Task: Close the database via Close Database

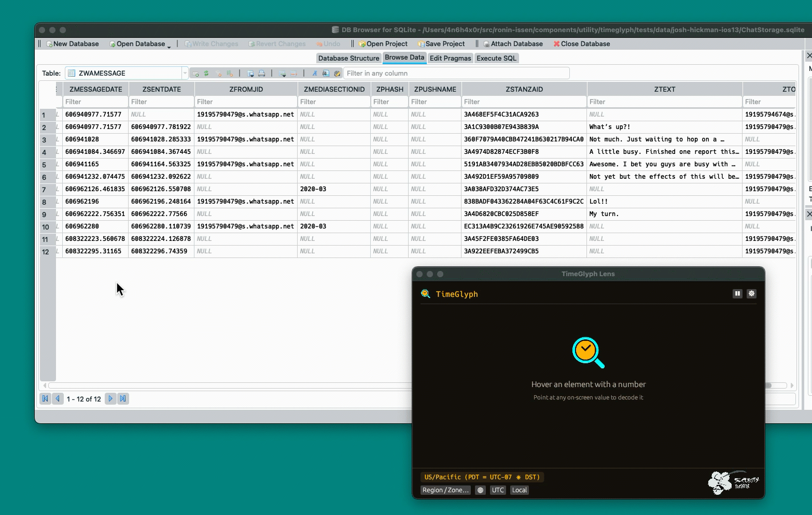Action: pyautogui.click(x=582, y=44)
